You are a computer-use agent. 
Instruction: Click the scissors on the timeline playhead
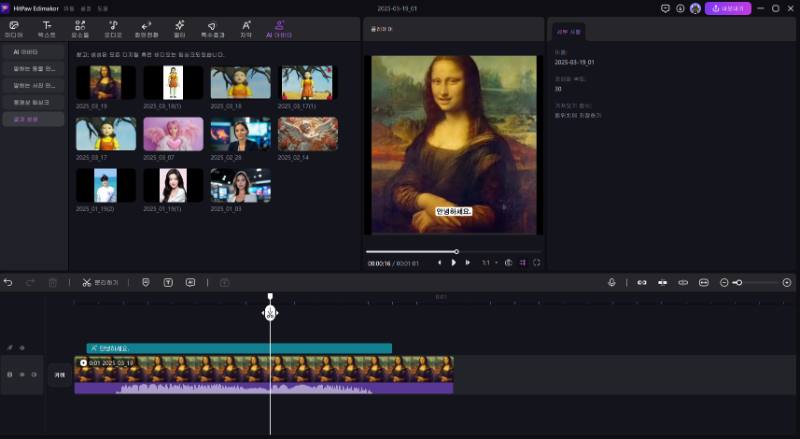pyautogui.click(x=270, y=313)
